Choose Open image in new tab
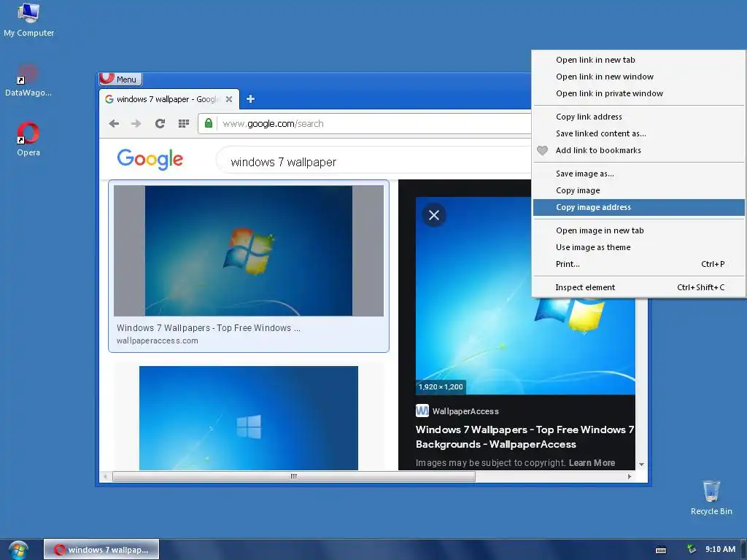The height and width of the screenshot is (560, 747). point(638,230)
